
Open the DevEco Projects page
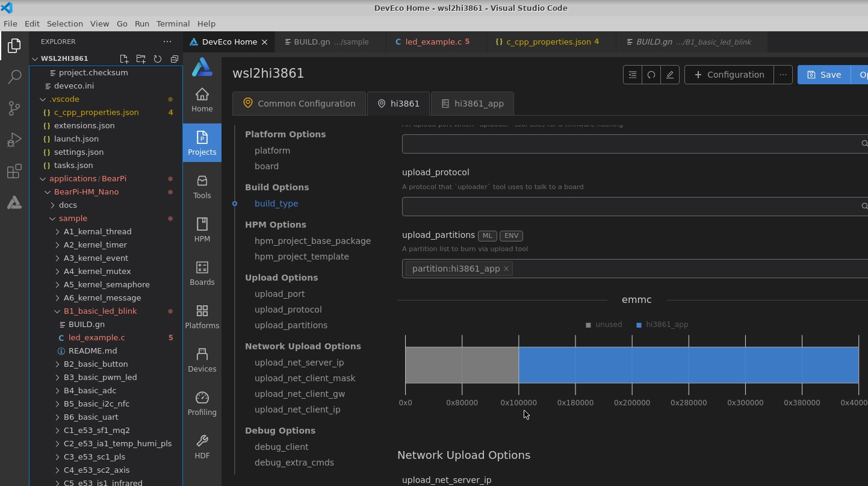click(x=202, y=143)
